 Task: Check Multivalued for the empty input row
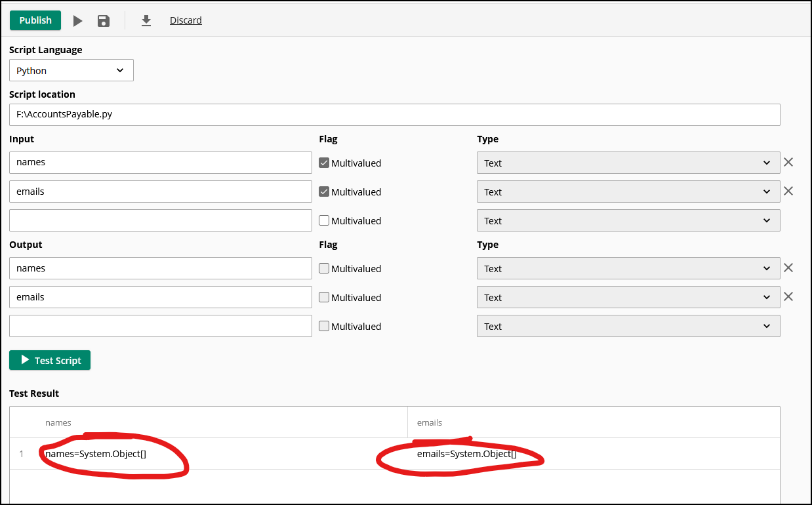pyautogui.click(x=324, y=220)
